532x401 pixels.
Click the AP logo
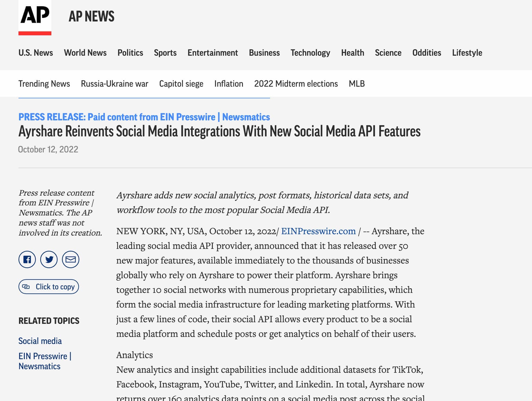(35, 17)
